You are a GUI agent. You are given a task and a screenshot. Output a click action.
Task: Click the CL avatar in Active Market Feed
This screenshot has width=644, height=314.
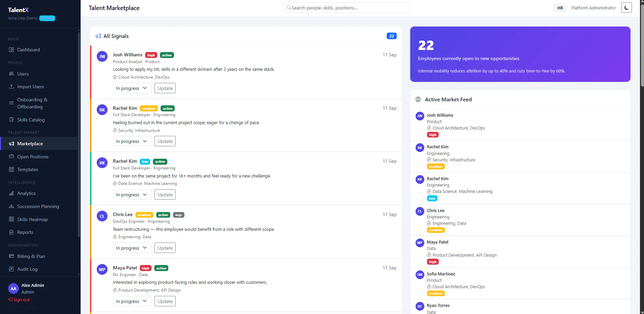[420, 211]
